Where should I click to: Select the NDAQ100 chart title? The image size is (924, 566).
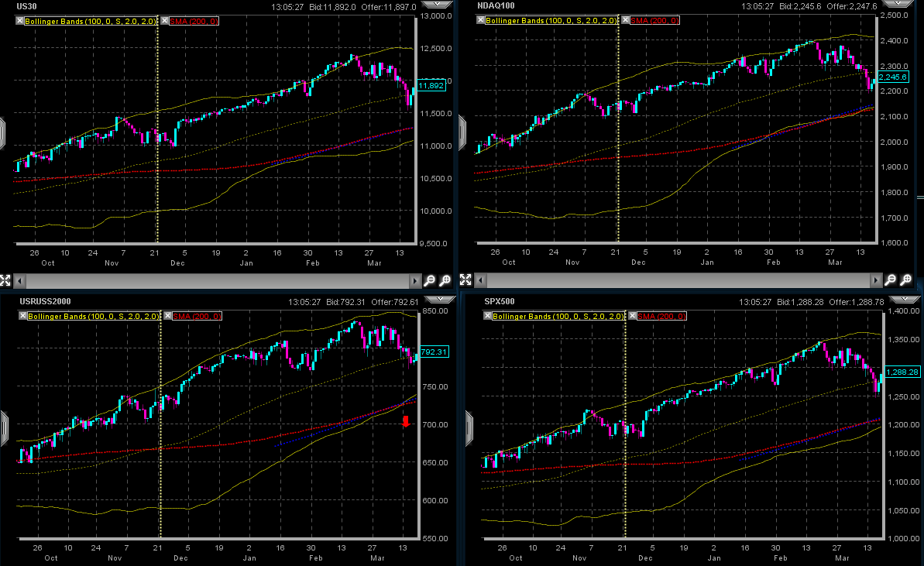[496, 6]
